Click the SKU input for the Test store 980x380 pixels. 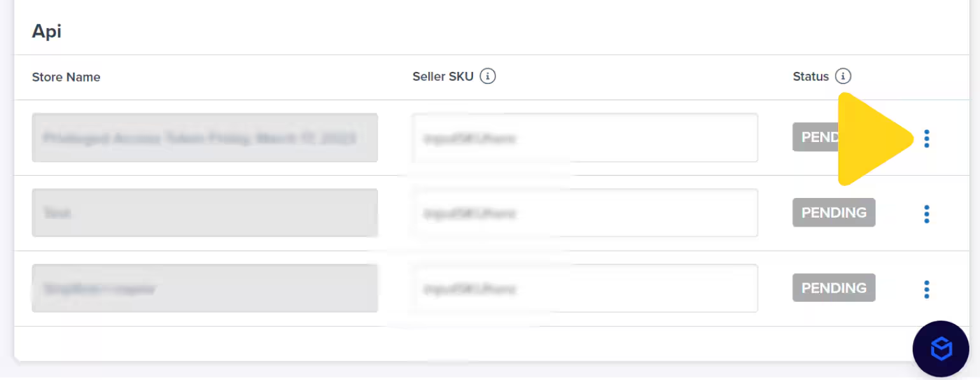pyautogui.click(x=584, y=213)
